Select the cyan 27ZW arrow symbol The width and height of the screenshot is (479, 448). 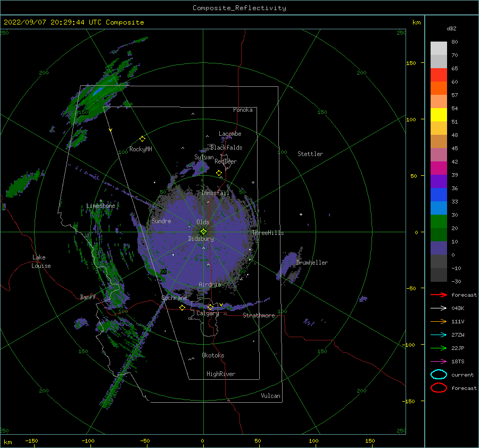click(439, 335)
